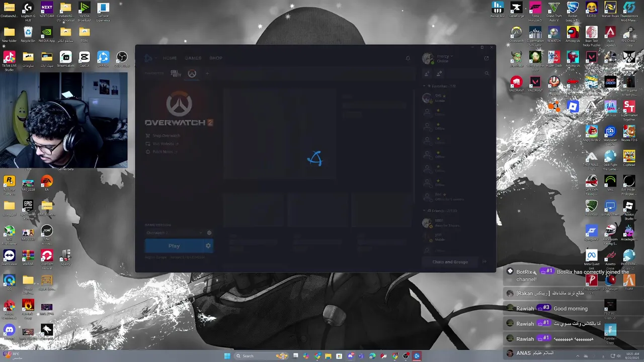644x362 pixels.
Task: Select the NZXT CAM desktop icon
Action: (47, 11)
